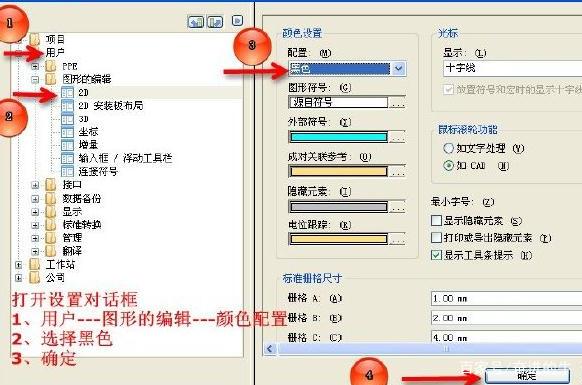Click the gray 隐藏元素 color swatch

(x=339, y=207)
